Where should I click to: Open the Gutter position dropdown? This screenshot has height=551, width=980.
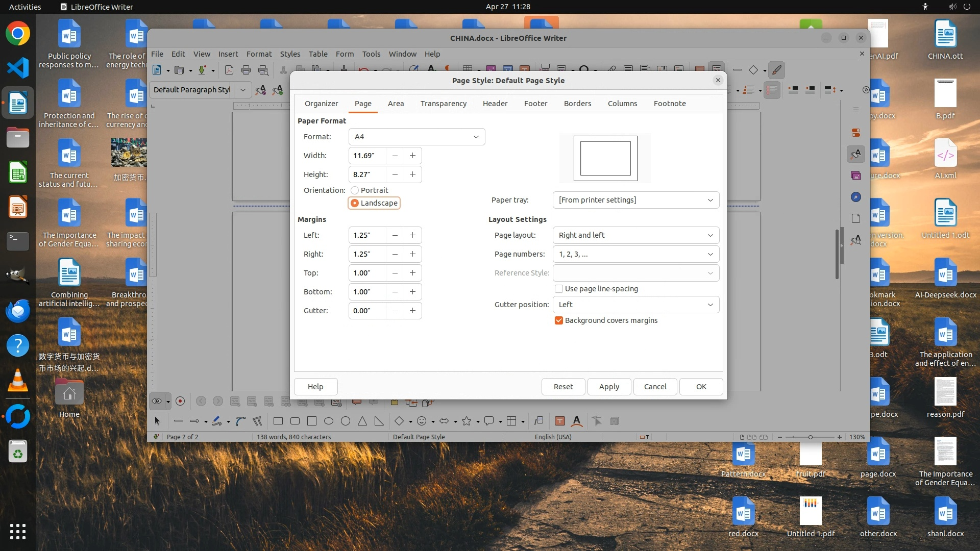[635, 305]
